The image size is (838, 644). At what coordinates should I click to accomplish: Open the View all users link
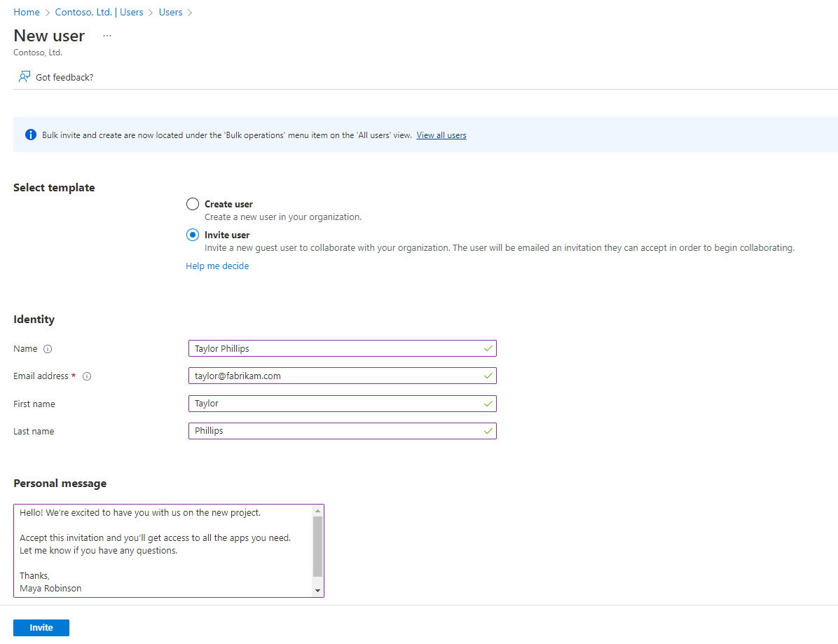pos(441,135)
